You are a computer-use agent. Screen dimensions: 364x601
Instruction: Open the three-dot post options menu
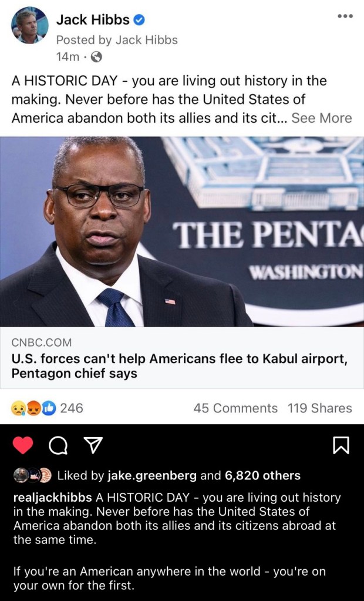pos(345,16)
